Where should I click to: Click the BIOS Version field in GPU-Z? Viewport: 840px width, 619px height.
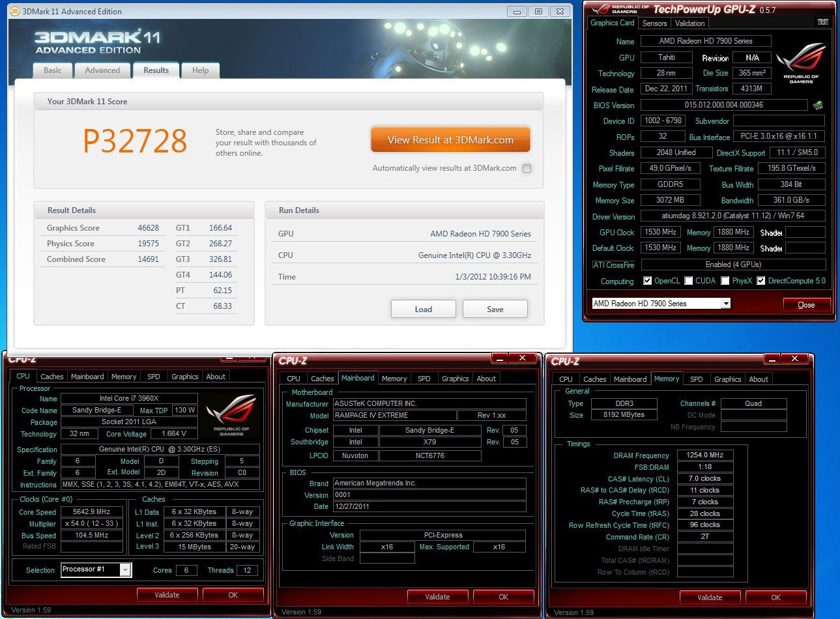point(723,105)
